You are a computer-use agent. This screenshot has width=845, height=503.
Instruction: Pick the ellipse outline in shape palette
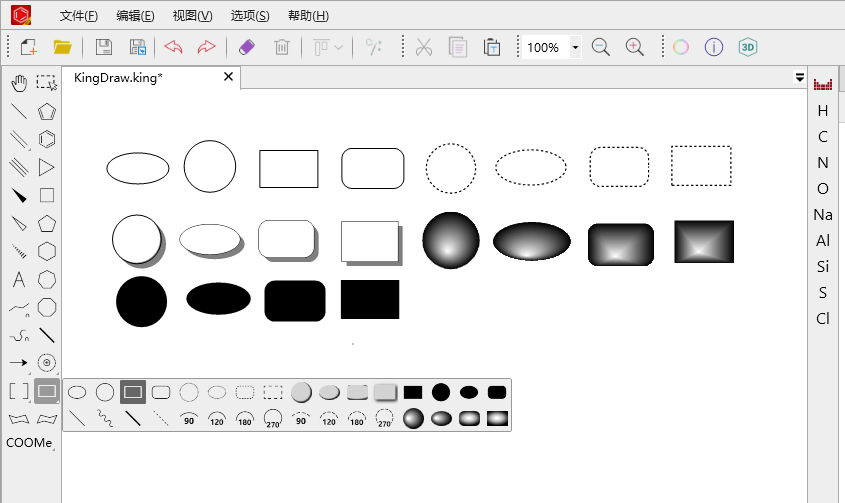tap(77, 392)
